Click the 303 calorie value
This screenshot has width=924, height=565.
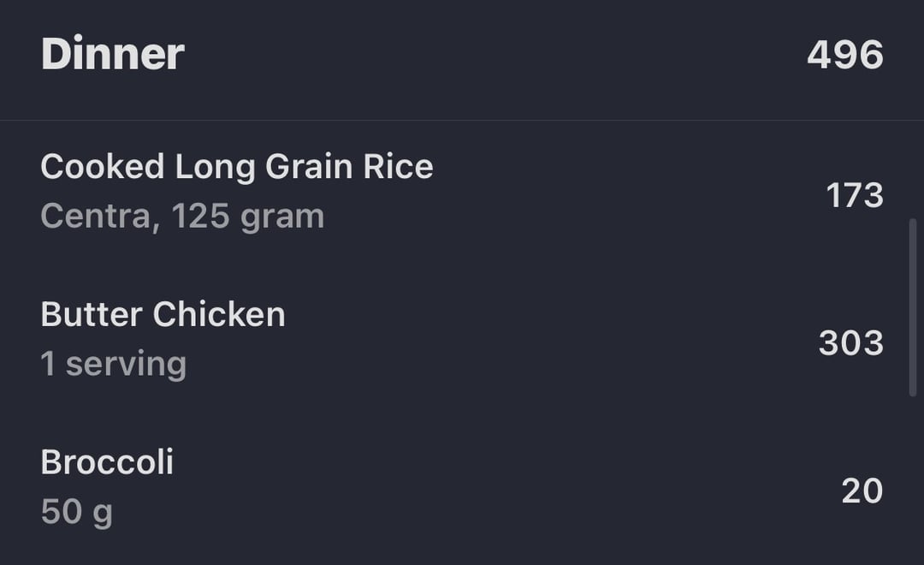850,343
